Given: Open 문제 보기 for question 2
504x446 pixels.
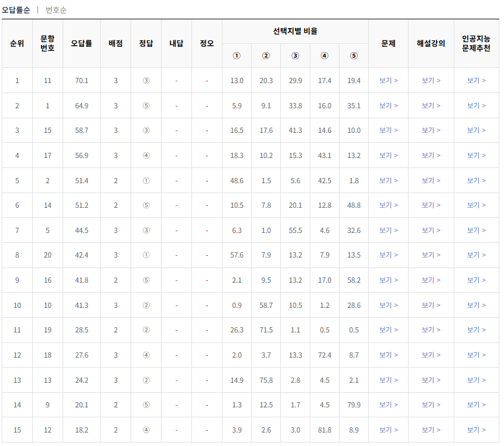Looking at the screenshot, I should (388, 180).
